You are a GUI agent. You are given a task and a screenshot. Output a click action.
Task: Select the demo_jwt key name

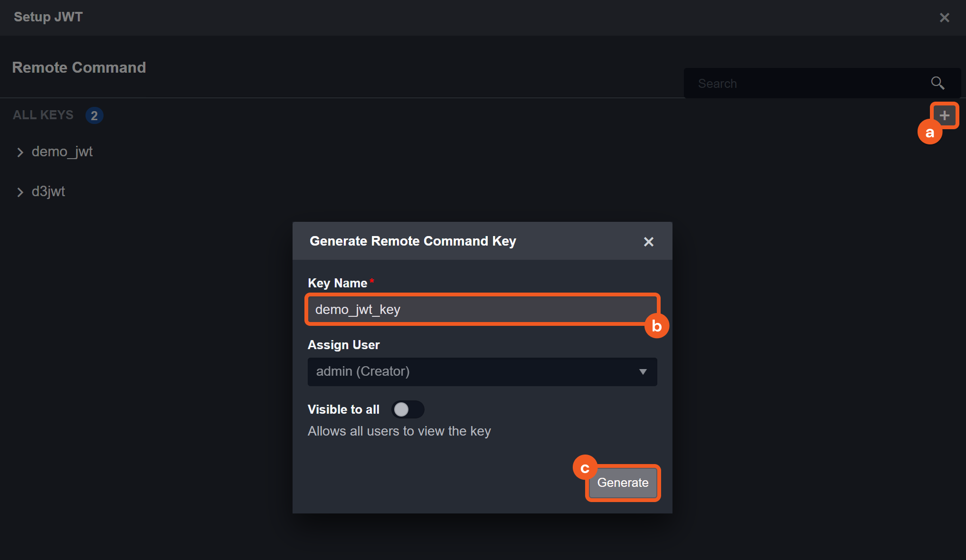[62, 152]
